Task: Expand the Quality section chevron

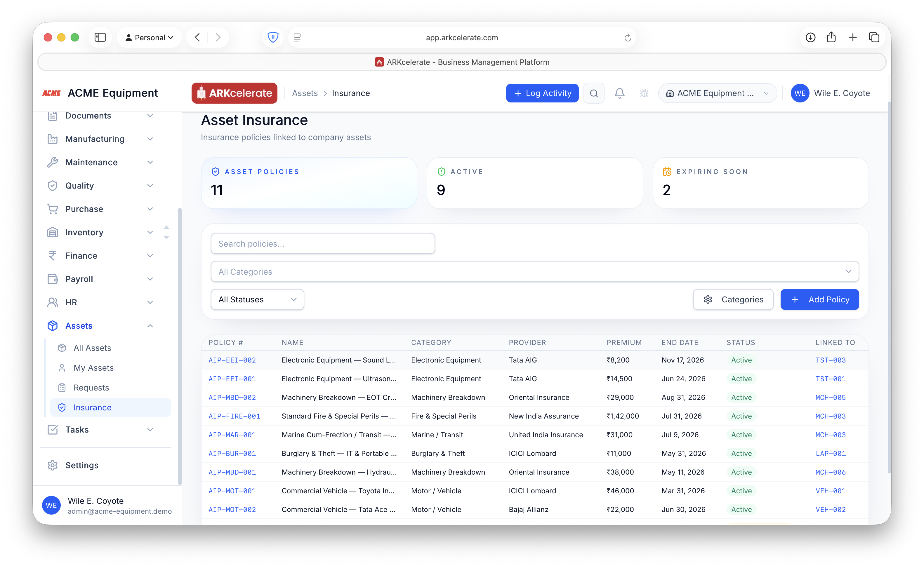Action: [150, 186]
